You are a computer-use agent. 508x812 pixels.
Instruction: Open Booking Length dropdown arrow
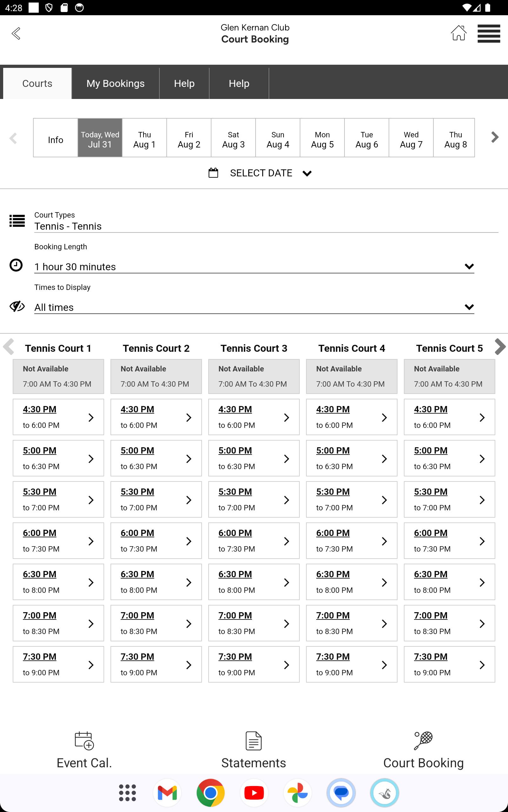[x=469, y=266]
